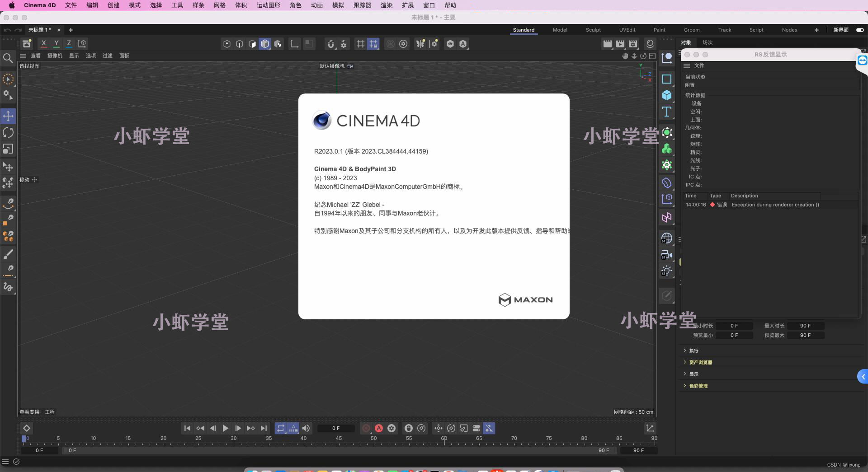Select the Move tool in left toolbar
The image size is (868, 472).
click(x=8, y=116)
